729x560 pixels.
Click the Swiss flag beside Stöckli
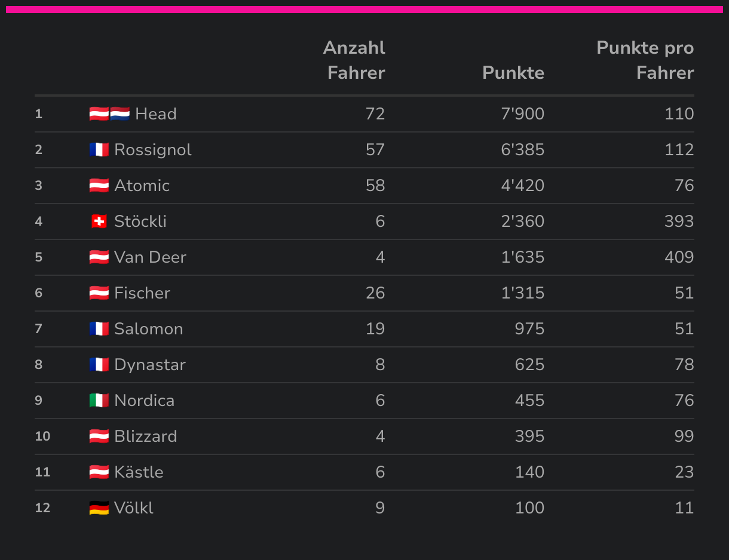click(x=99, y=221)
